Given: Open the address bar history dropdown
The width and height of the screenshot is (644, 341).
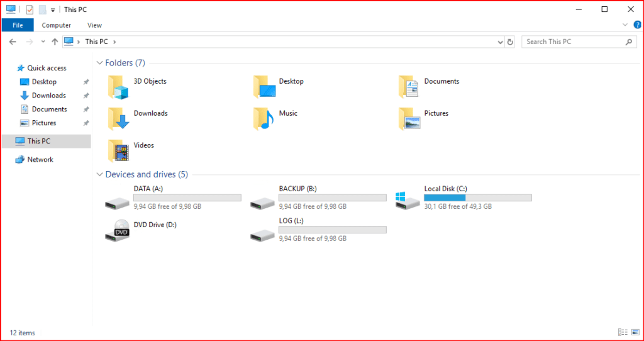Looking at the screenshot, I should [x=500, y=42].
